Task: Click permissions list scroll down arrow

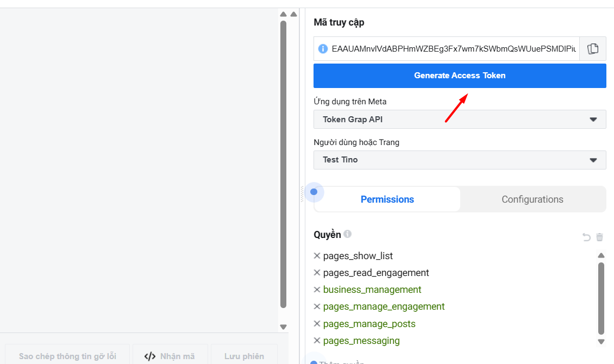Action: pos(601,342)
